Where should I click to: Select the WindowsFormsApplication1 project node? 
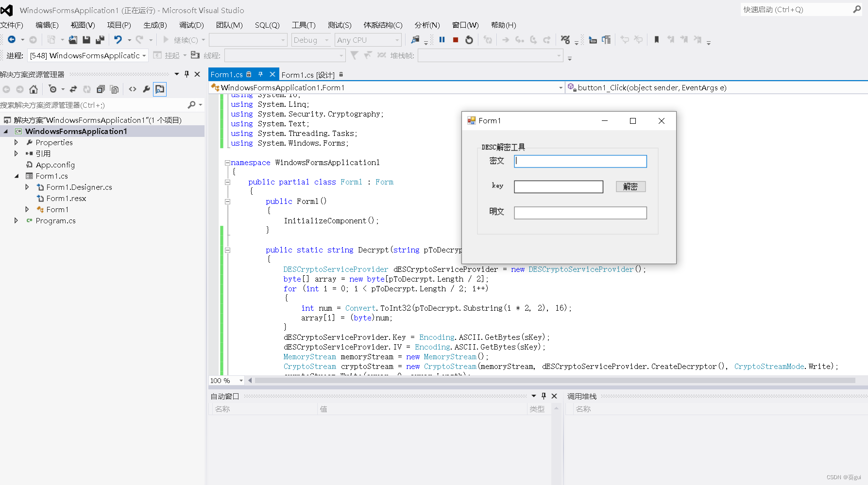pos(76,131)
